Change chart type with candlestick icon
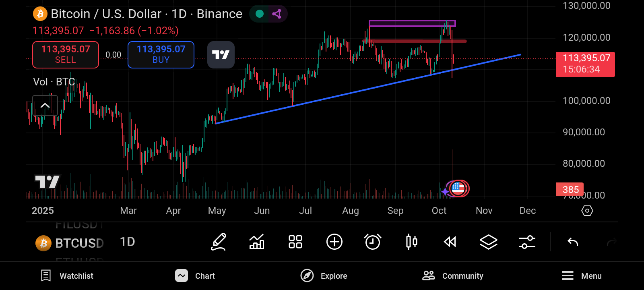The image size is (644, 290). pyautogui.click(x=411, y=242)
